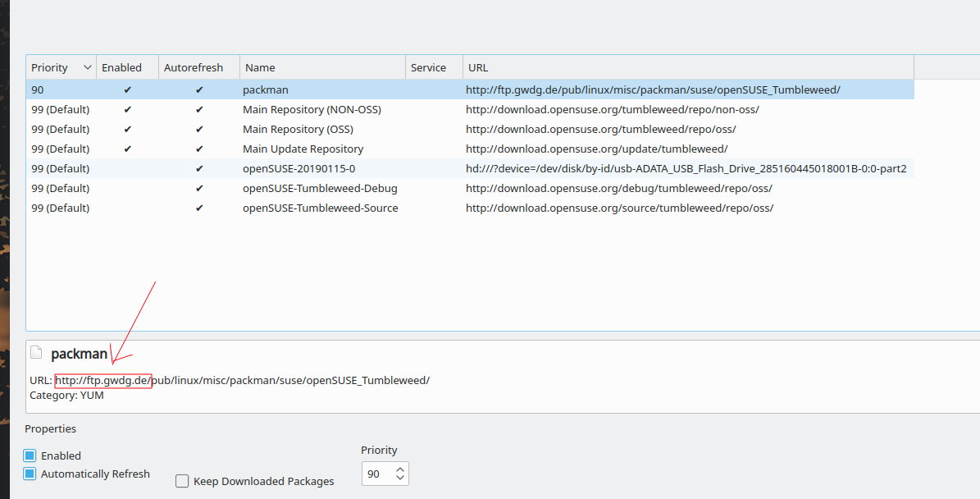Increase priority with up arrow
The image size is (980, 499).
401,469
